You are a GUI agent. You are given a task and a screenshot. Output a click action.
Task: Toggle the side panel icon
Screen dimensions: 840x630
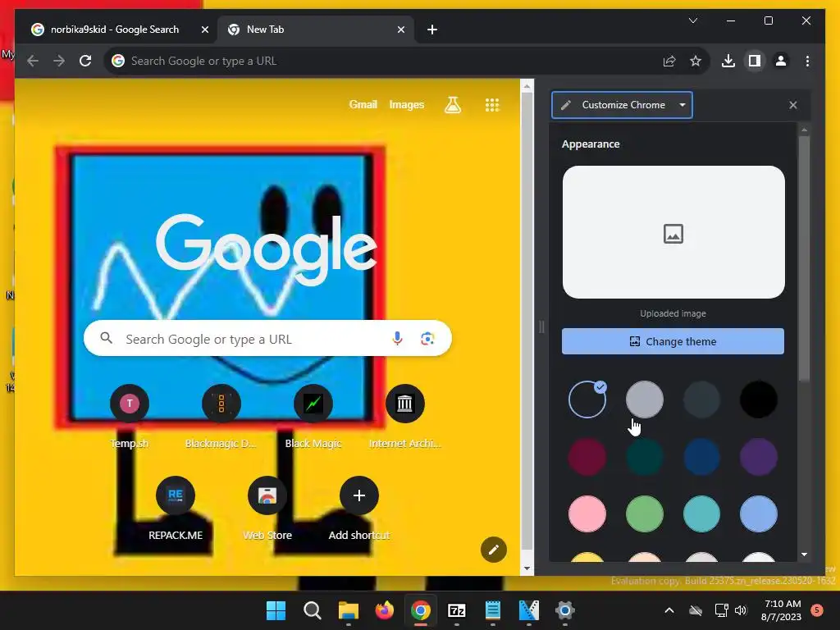[x=755, y=61]
